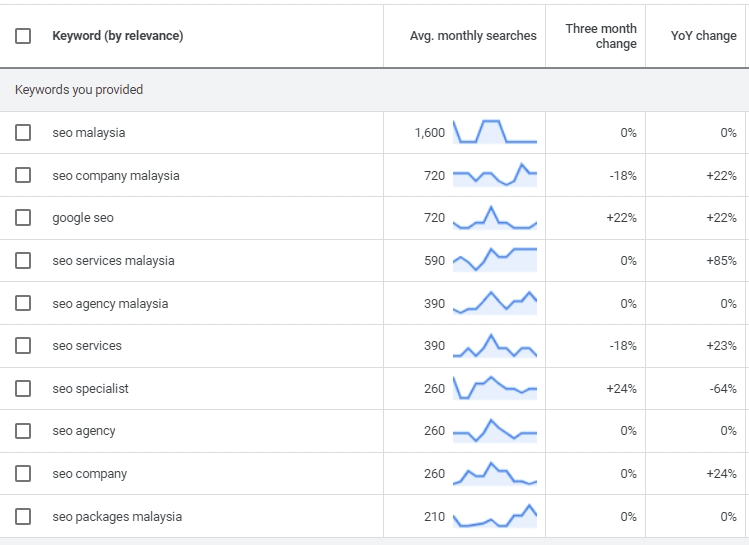749x545 pixels.
Task: Open the seo malaysia trend sparkline
Action: (495, 132)
